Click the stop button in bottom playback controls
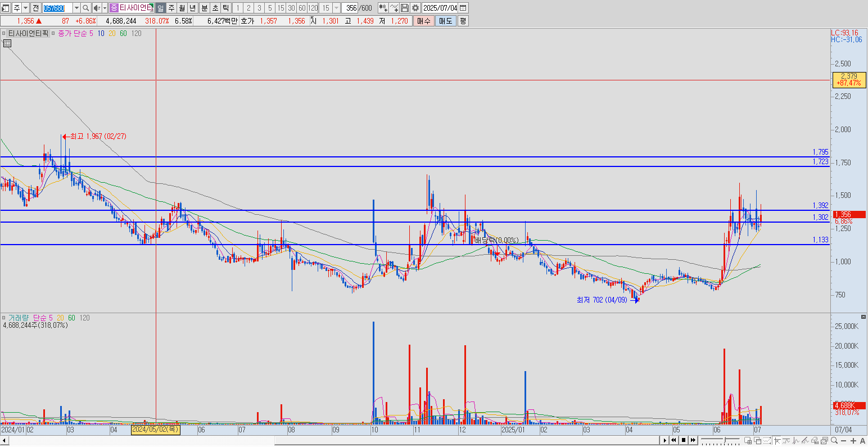This screenshot has height=447, width=868. point(684,440)
